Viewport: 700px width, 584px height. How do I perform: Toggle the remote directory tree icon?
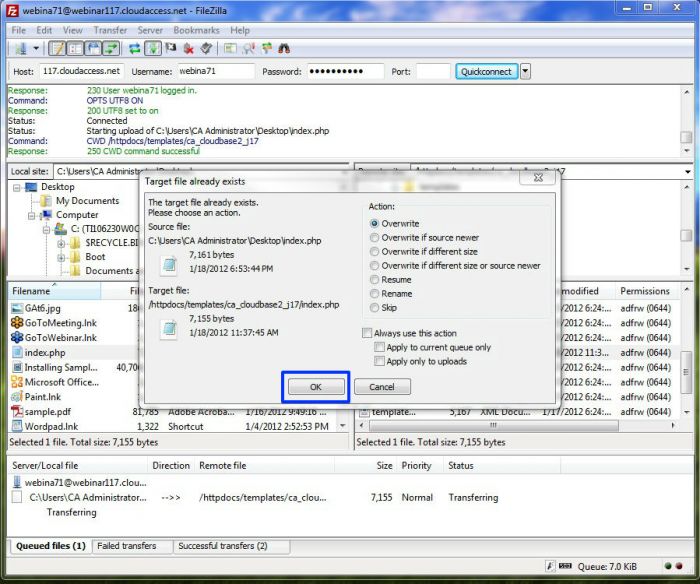(x=93, y=48)
